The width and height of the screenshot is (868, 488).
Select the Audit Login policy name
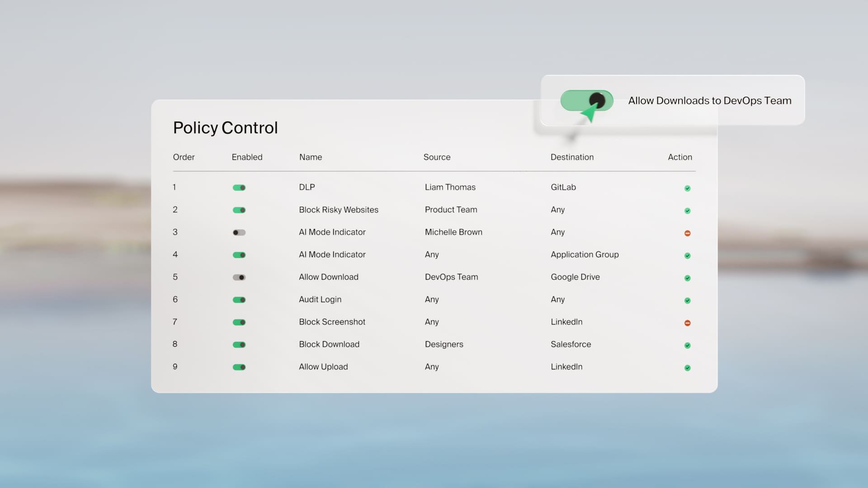(x=320, y=300)
